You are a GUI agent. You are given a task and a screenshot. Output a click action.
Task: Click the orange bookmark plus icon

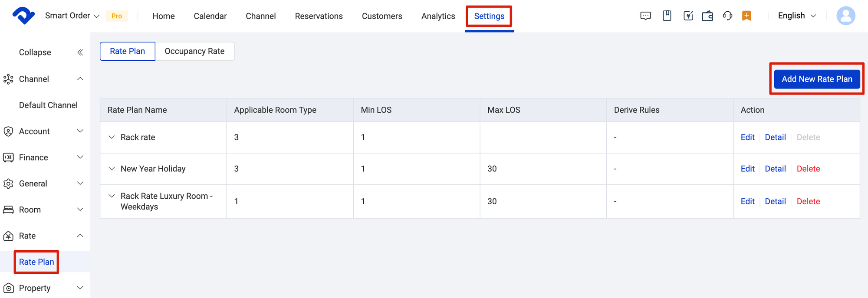(746, 16)
